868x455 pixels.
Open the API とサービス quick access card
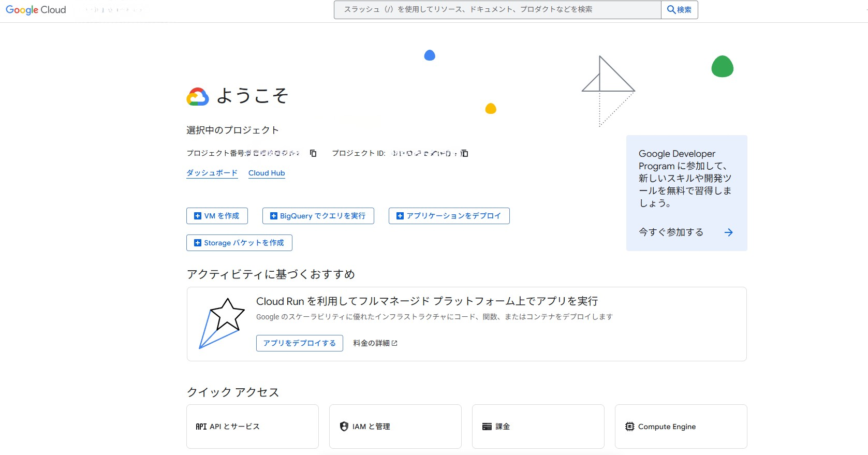point(252,427)
